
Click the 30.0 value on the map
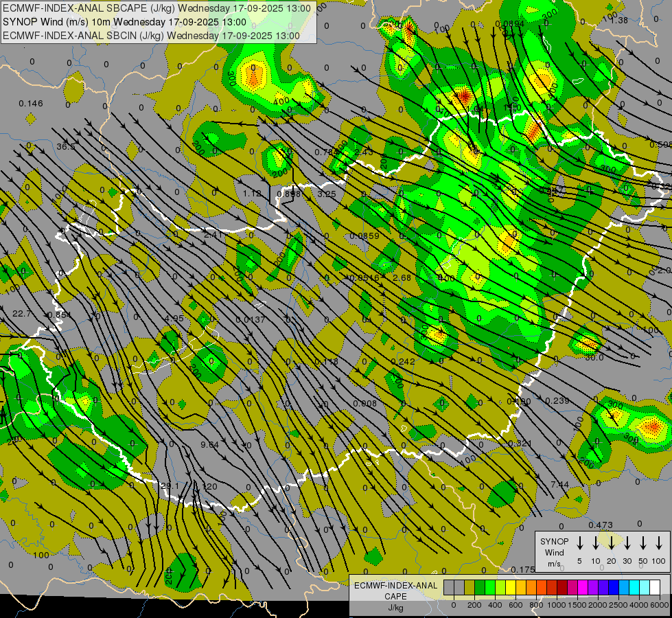click(x=594, y=357)
